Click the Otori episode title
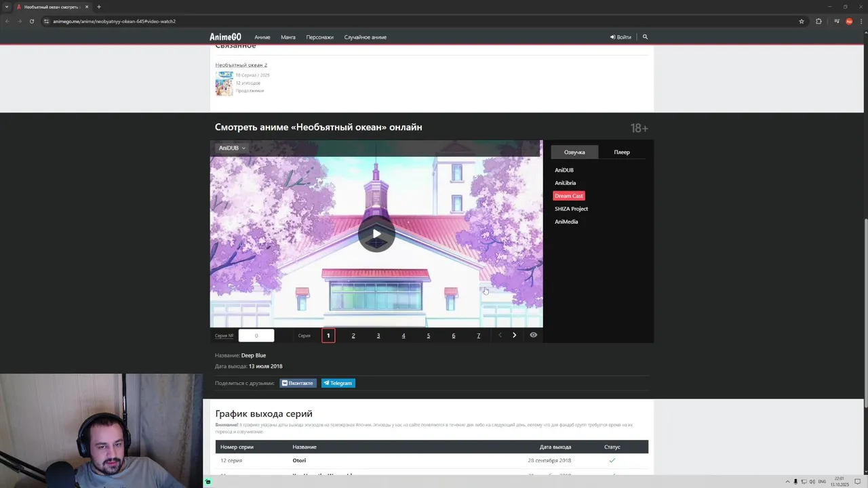 (299, 460)
